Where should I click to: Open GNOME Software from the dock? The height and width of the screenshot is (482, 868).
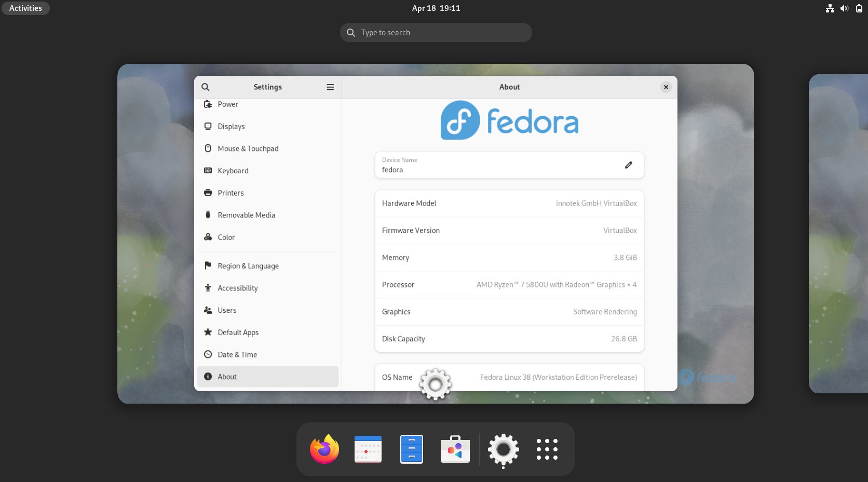point(455,449)
